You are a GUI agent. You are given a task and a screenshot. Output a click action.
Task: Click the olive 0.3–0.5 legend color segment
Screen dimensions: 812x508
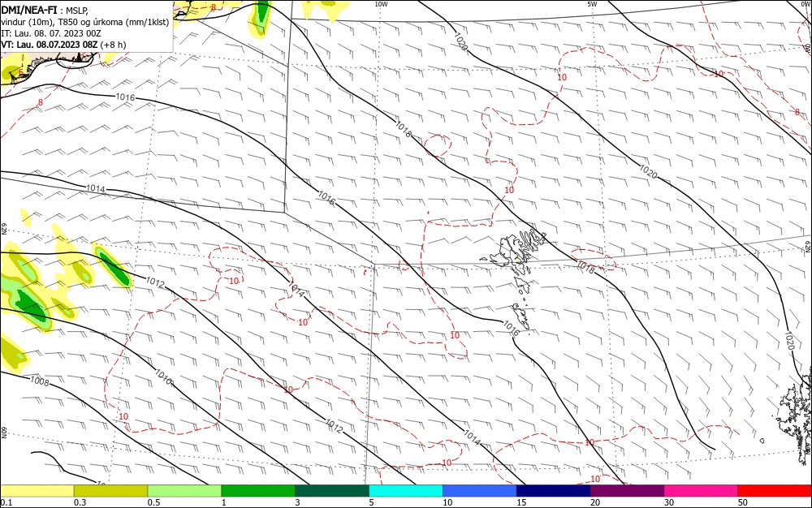point(110,491)
